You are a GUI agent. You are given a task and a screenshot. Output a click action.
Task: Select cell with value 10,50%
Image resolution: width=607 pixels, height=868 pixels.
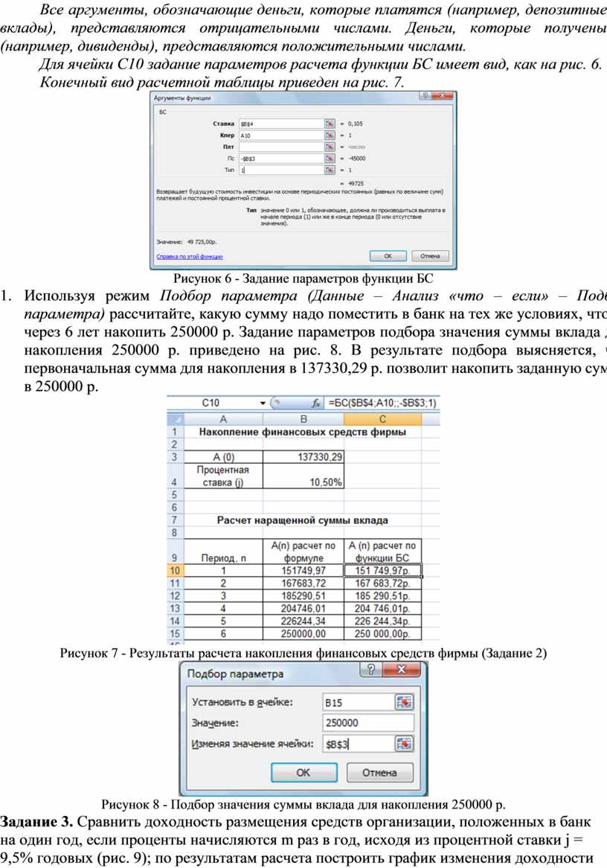(x=303, y=476)
